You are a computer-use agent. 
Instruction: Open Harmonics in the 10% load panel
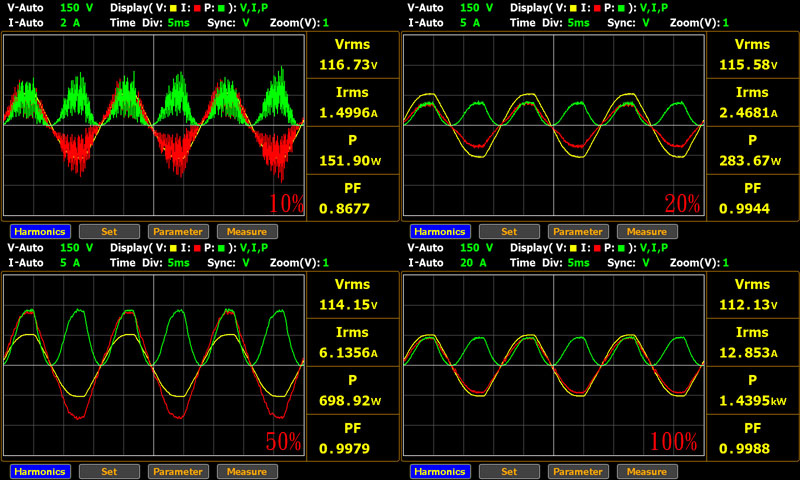40,232
